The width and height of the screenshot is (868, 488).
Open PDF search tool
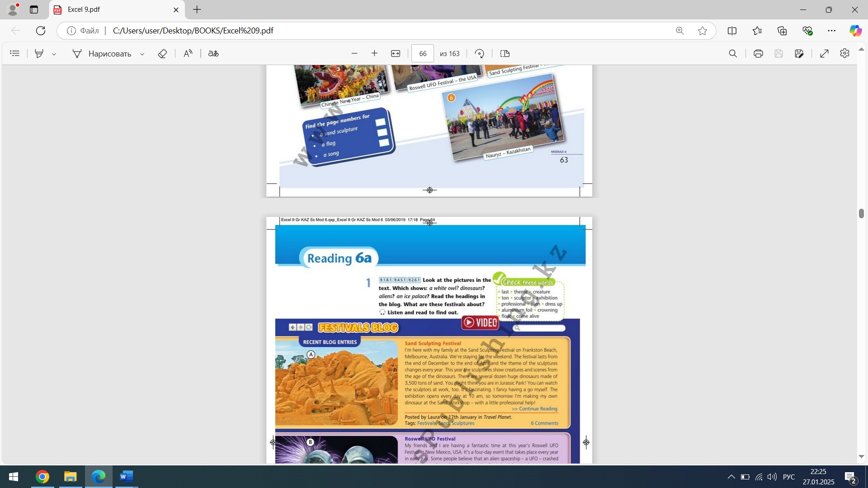(733, 53)
